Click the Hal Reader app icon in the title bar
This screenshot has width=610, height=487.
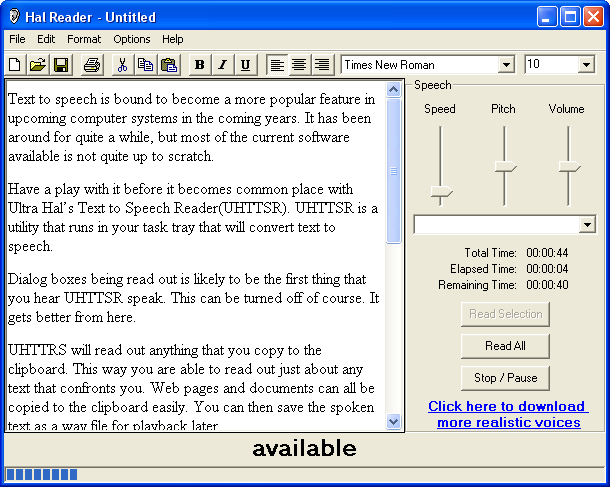pyautogui.click(x=14, y=17)
